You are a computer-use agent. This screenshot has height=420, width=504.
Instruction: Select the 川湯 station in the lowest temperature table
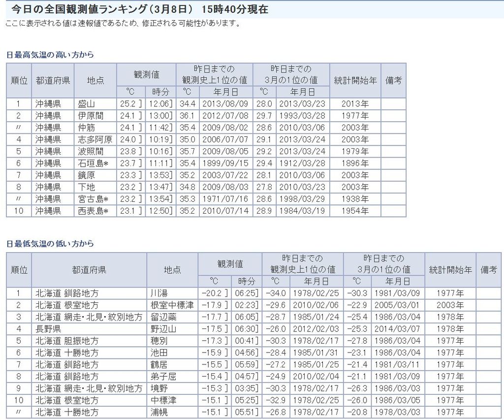159,293
